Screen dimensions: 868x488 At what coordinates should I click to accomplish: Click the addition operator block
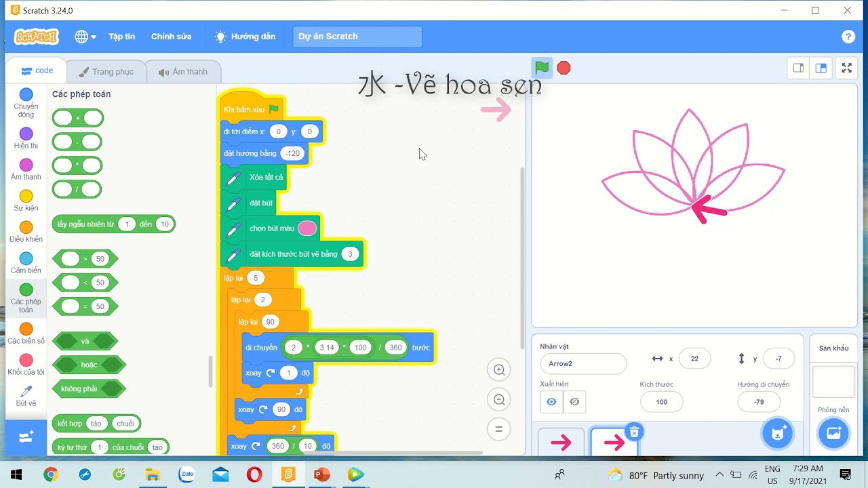[77, 118]
